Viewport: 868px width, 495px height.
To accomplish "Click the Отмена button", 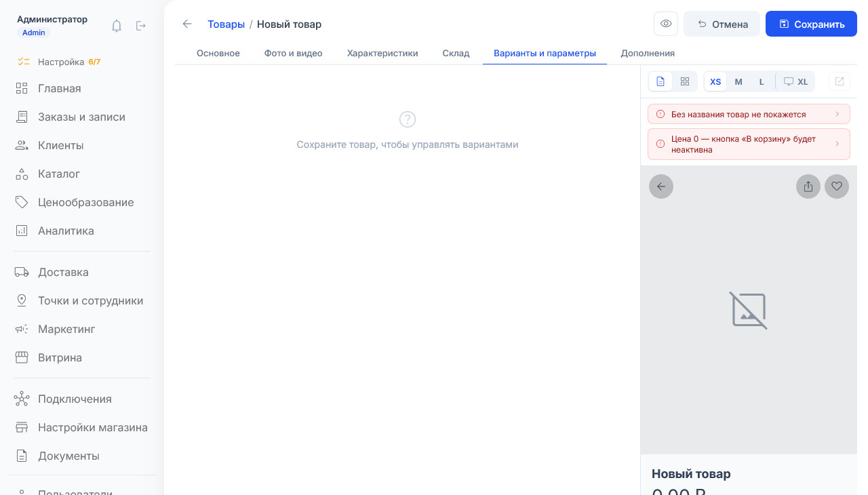I will [x=722, y=24].
